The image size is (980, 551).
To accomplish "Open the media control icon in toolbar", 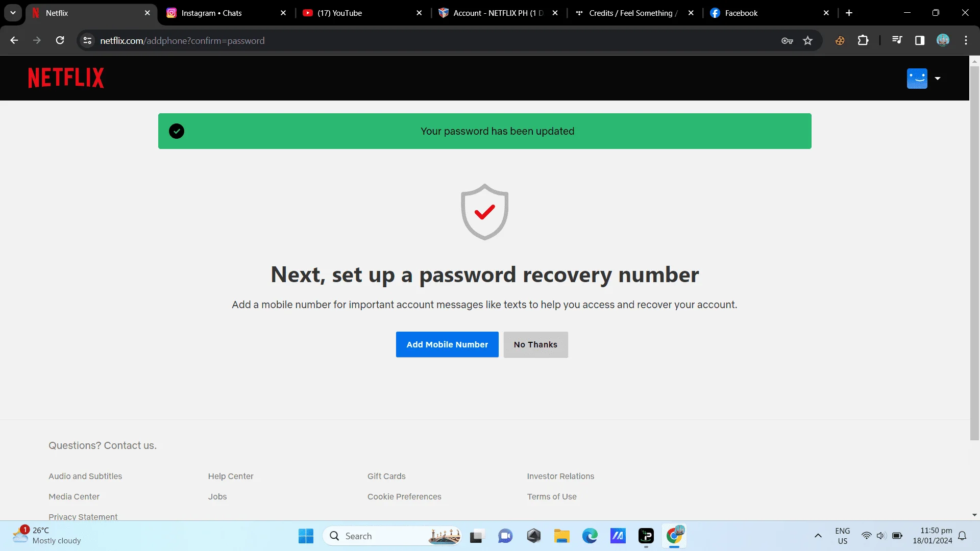I will 897,40.
